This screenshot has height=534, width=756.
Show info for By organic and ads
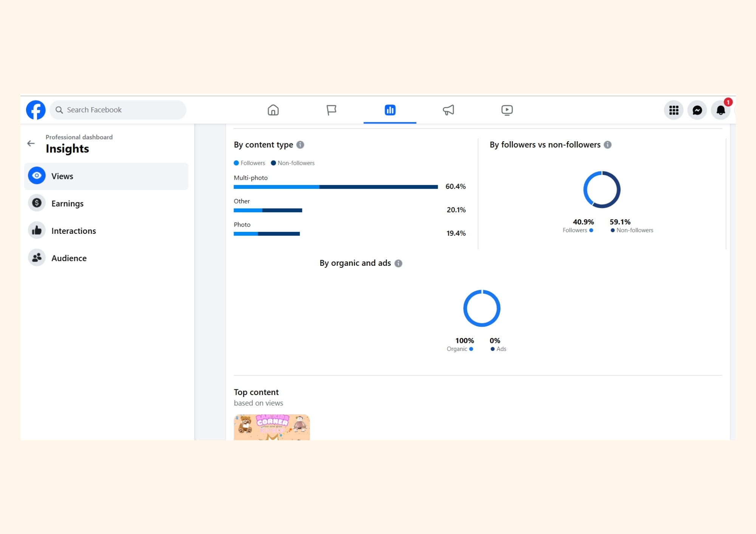pos(398,263)
